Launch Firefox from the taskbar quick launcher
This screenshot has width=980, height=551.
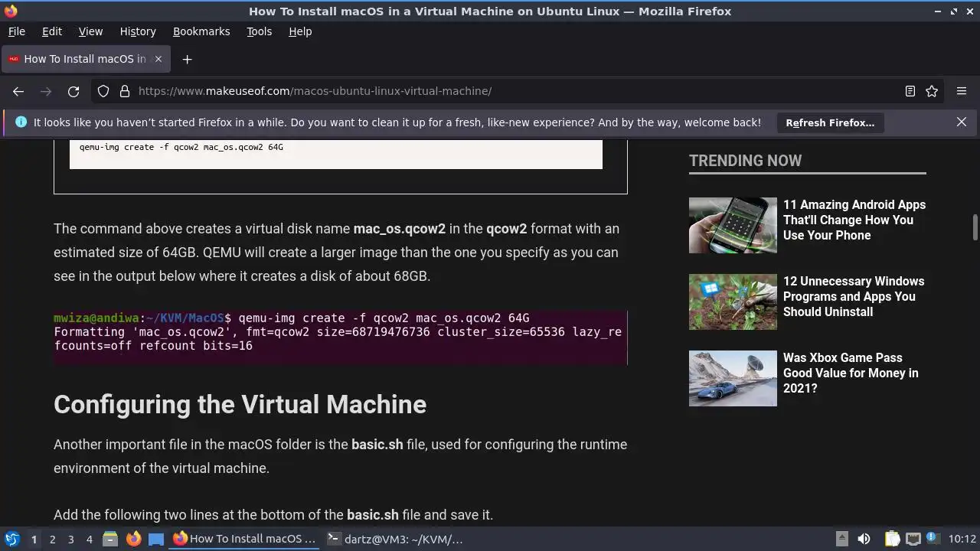(133, 539)
